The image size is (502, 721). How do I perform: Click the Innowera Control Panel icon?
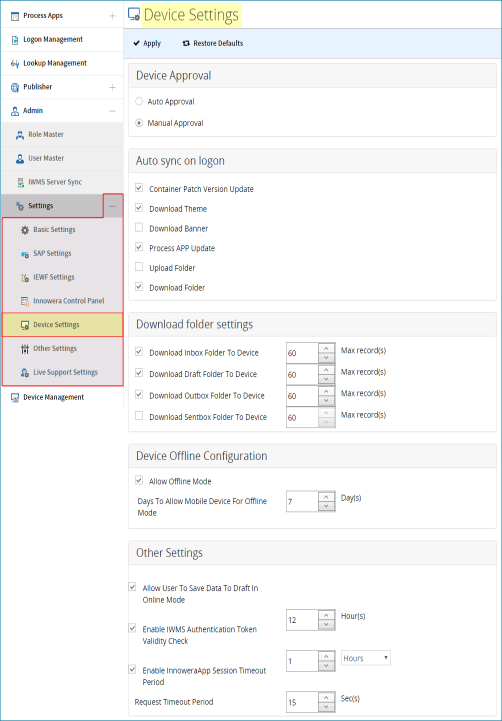click(25, 301)
